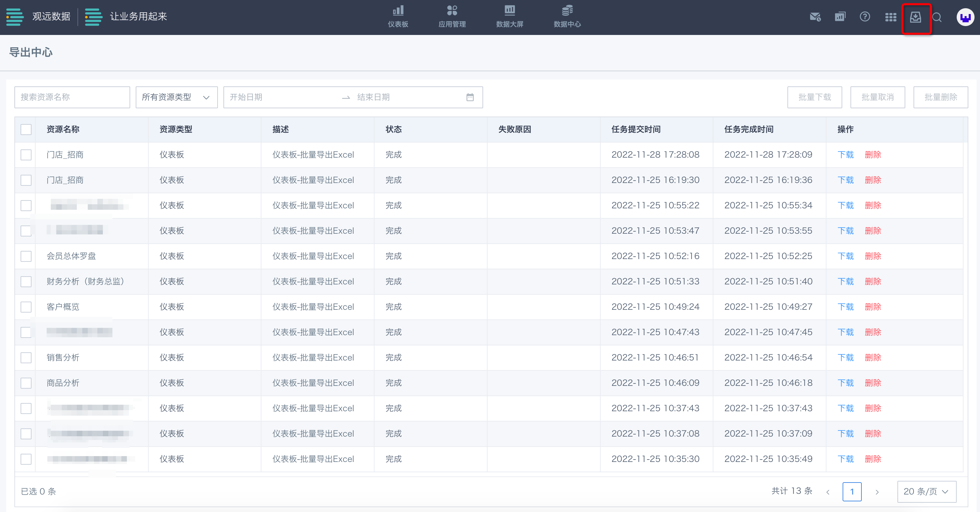Select the checkbox for 财务分析（财务总监）
Image resolution: width=980 pixels, height=512 pixels.
pos(26,281)
